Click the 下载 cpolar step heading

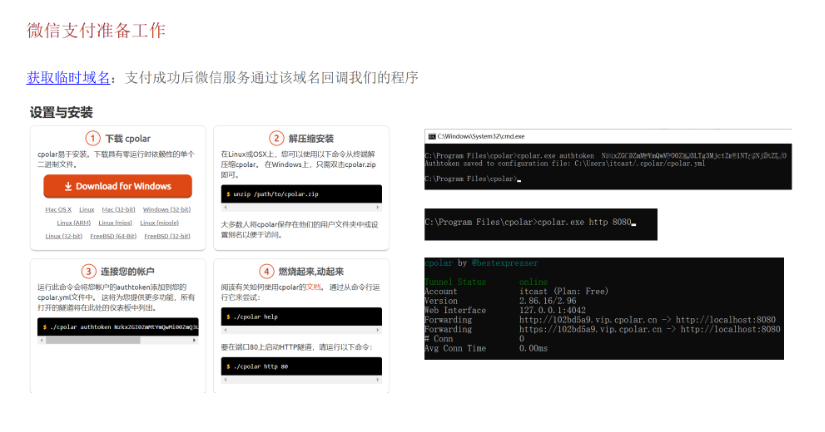128,138
